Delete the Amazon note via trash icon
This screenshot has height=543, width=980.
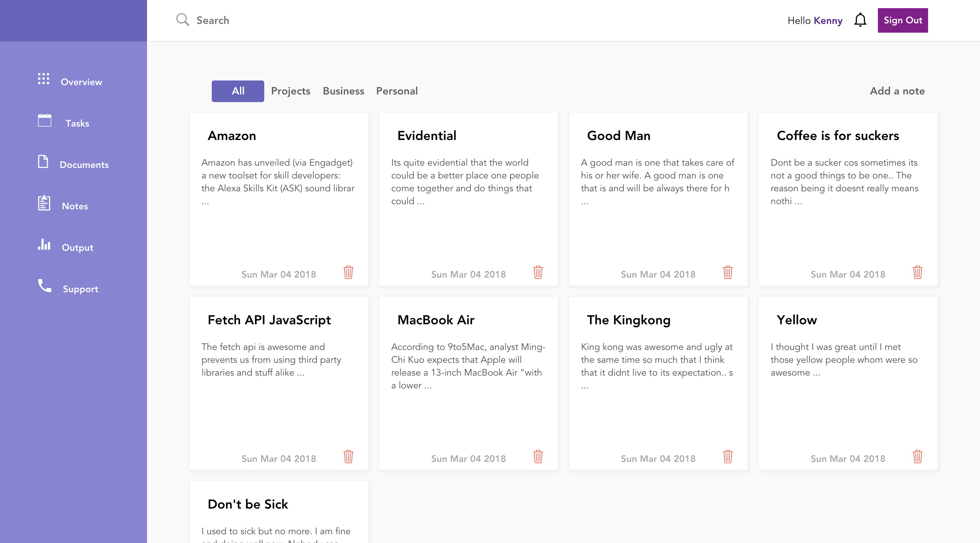click(348, 272)
